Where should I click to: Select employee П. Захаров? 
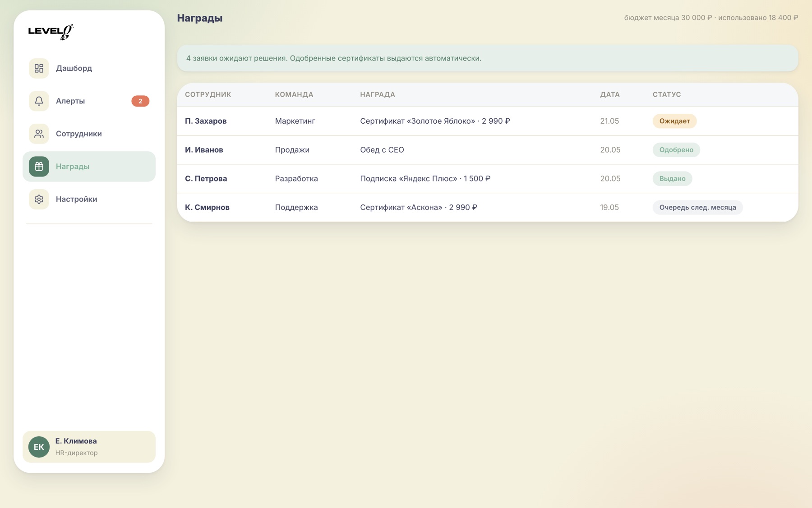point(206,121)
